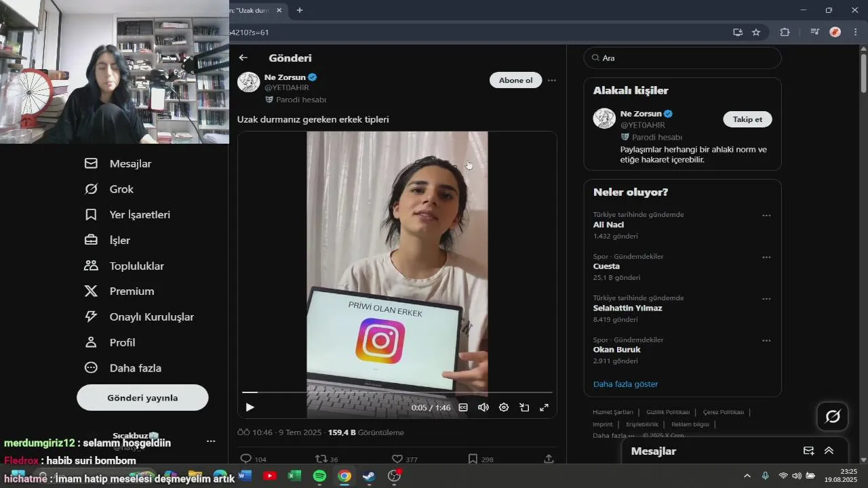Expand the Mesajlar drawer
This screenshot has height=488, width=868.
[829, 451]
